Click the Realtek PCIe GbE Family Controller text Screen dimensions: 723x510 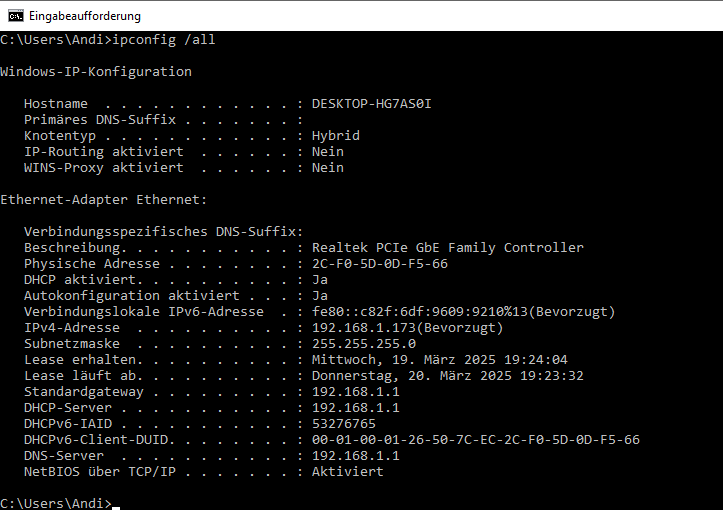coord(448,248)
